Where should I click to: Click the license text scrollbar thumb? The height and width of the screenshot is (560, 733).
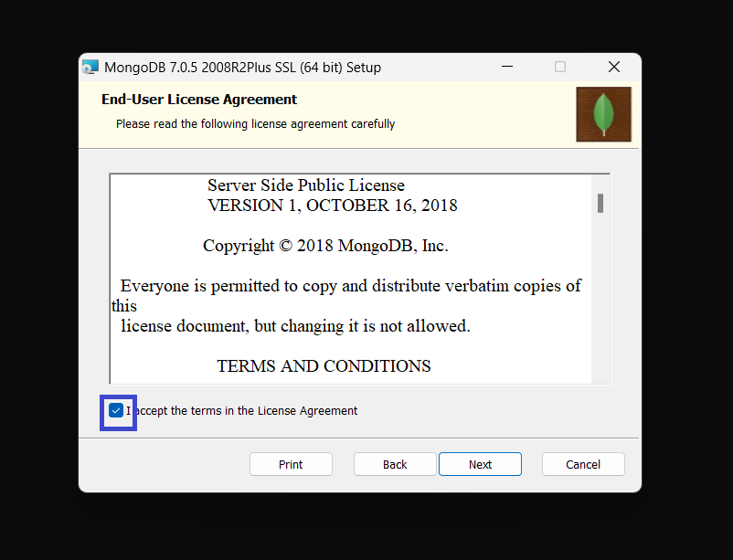coord(600,204)
